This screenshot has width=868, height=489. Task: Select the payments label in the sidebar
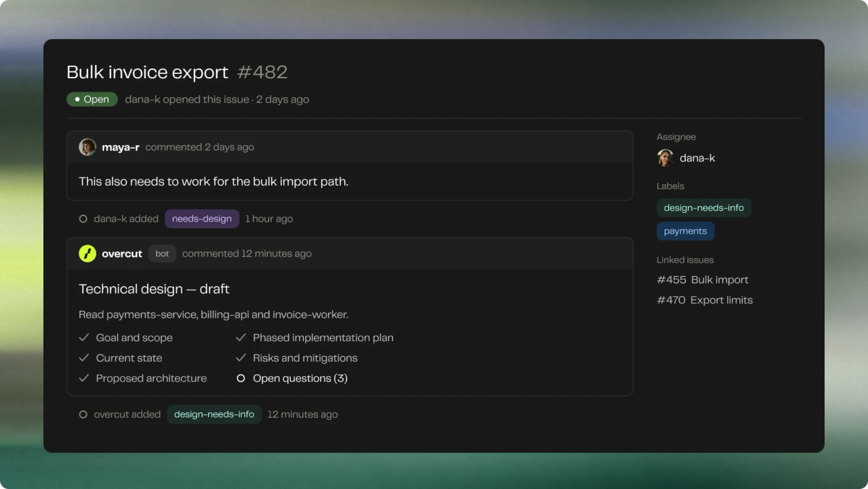click(x=685, y=231)
